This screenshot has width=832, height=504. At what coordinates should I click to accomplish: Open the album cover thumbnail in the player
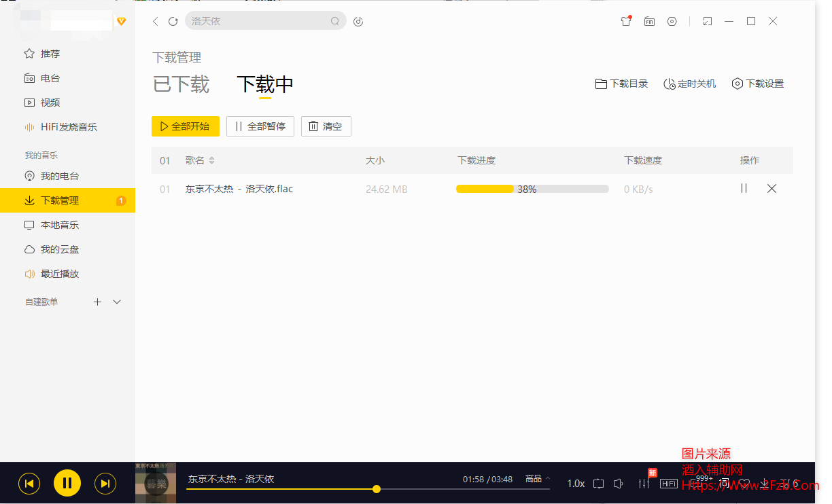(156, 483)
